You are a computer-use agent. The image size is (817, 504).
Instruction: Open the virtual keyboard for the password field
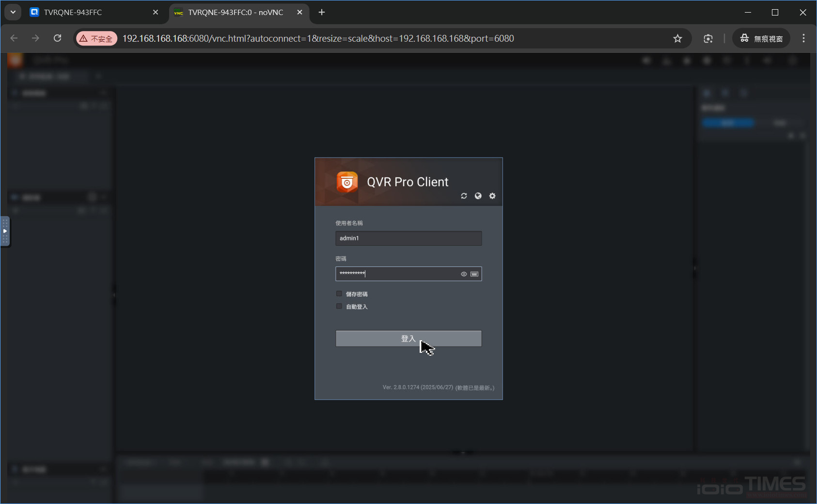[x=474, y=274]
